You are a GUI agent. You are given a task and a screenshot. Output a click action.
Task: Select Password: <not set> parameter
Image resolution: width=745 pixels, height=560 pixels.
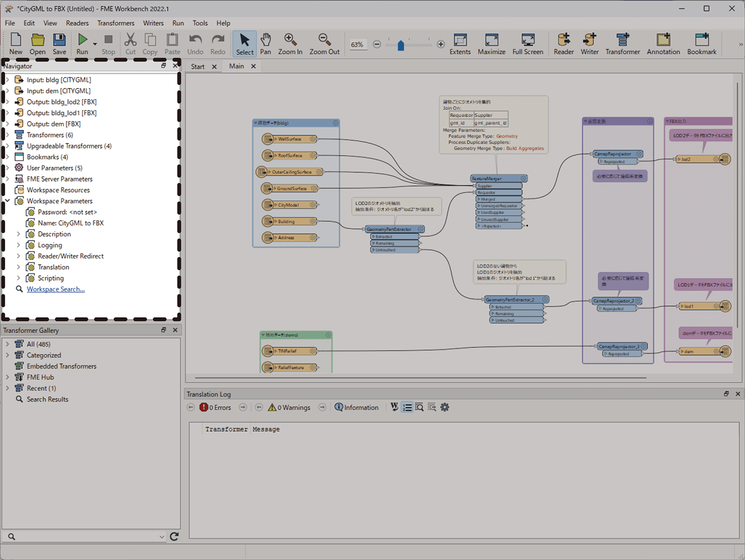pos(67,212)
